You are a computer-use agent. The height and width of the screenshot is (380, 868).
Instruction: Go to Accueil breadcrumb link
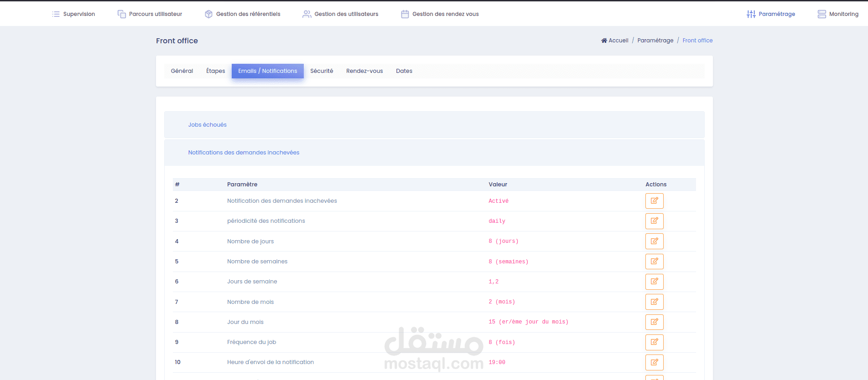[x=614, y=41]
